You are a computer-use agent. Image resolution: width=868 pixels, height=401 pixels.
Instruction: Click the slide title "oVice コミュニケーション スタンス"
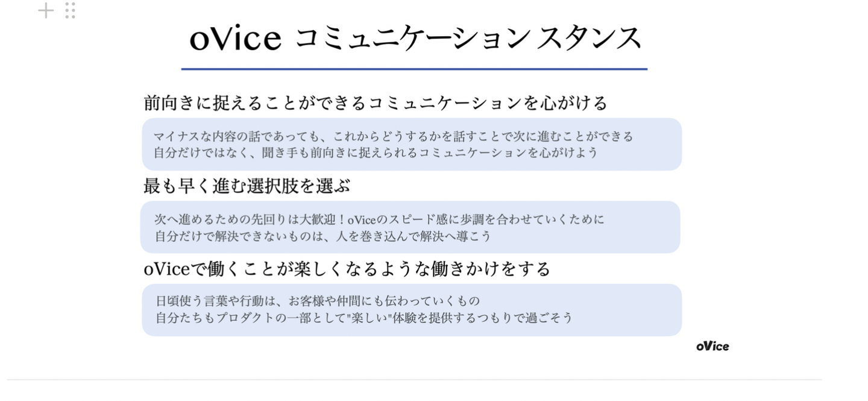[415, 39]
